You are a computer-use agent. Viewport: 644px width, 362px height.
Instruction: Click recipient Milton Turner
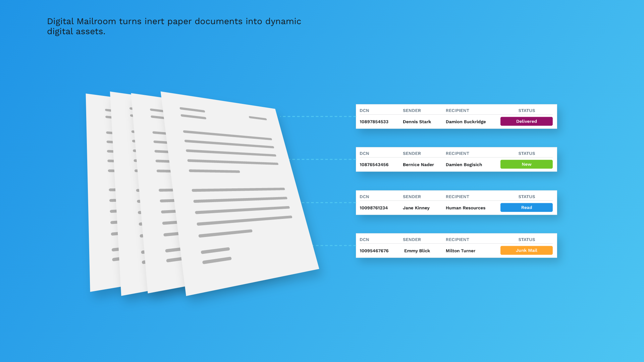[460, 251]
